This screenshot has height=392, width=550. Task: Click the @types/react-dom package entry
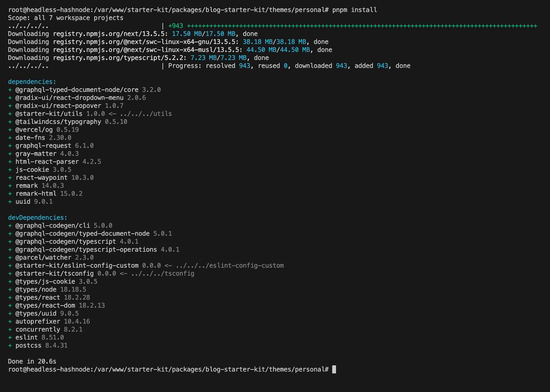[x=60, y=305]
